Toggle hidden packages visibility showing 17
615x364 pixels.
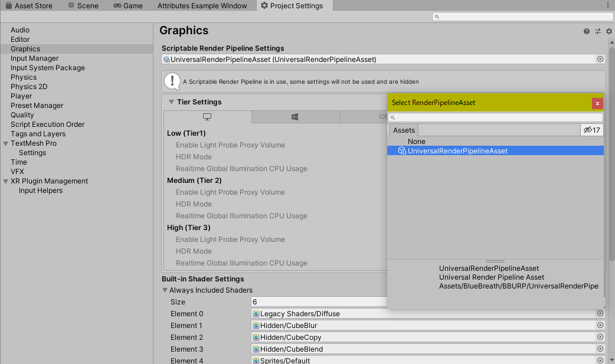(x=591, y=130)
